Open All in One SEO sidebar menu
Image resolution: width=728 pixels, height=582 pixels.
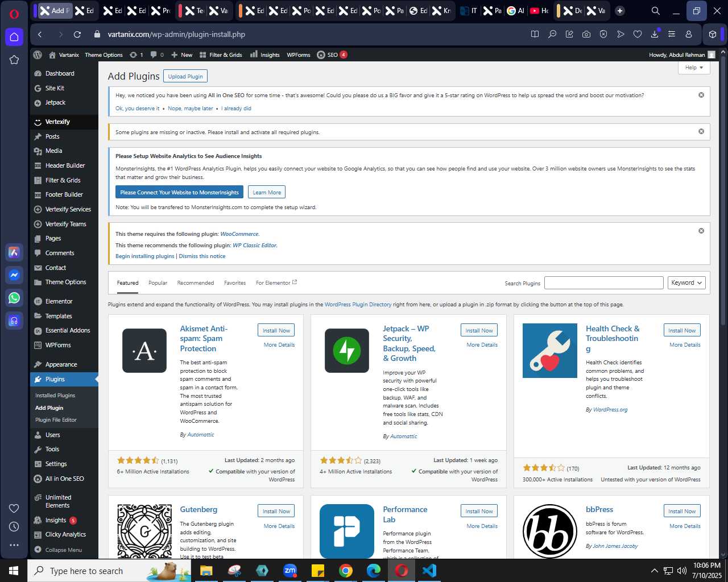[x=64, y=479]
